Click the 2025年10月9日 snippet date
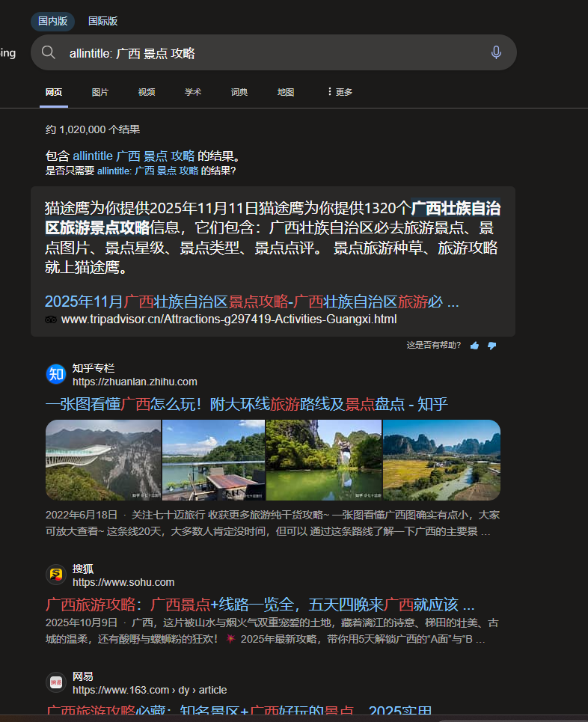The width and height of the screenshot is (588, 722). 82,622
